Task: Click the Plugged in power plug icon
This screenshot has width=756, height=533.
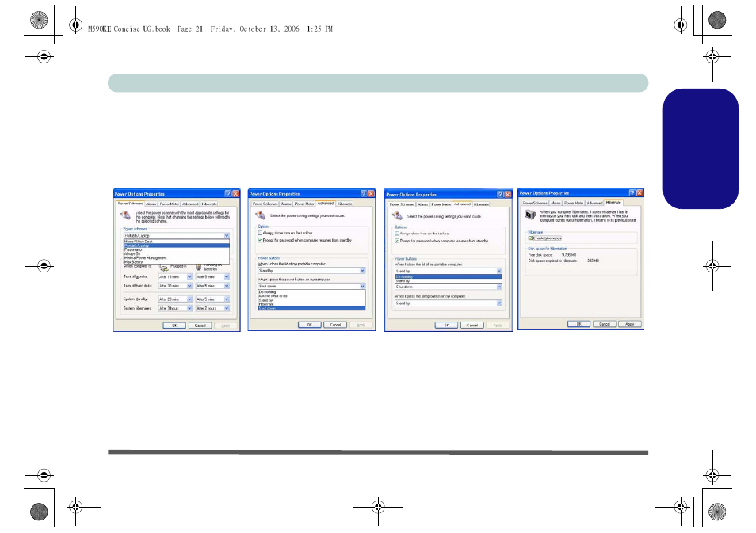Action: [x=164, y=268]
